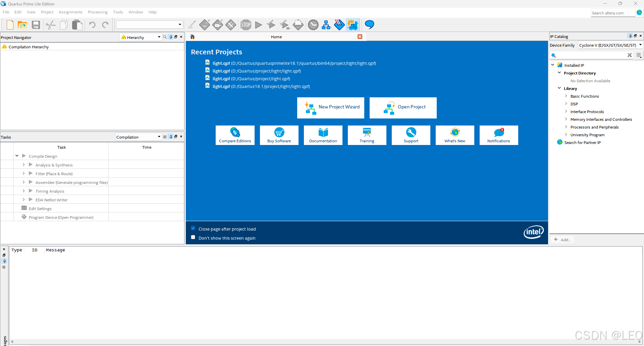Image resolution: width=644 pixels, height=346 pixels.
Task: Open the Processing menu
Action: 98,12
